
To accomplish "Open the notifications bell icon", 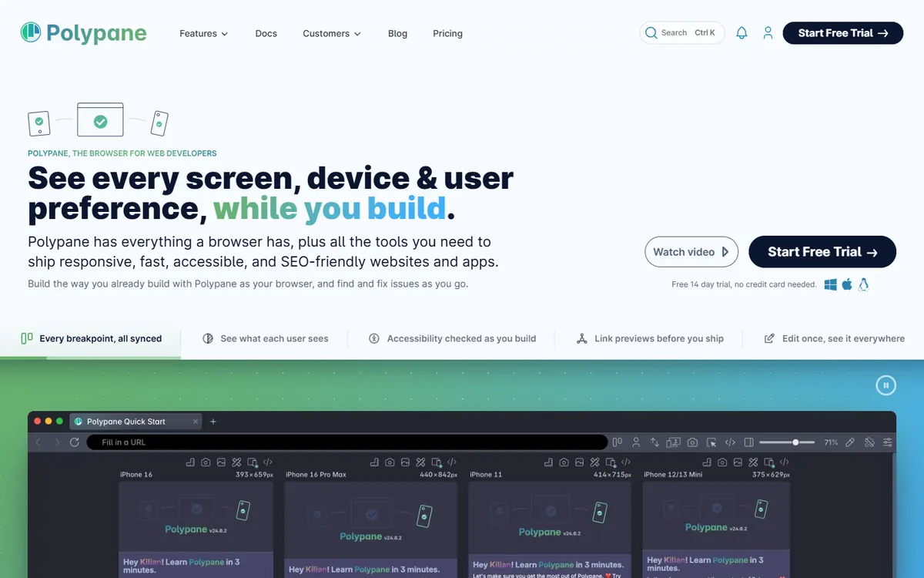I will tap(742, 33).
